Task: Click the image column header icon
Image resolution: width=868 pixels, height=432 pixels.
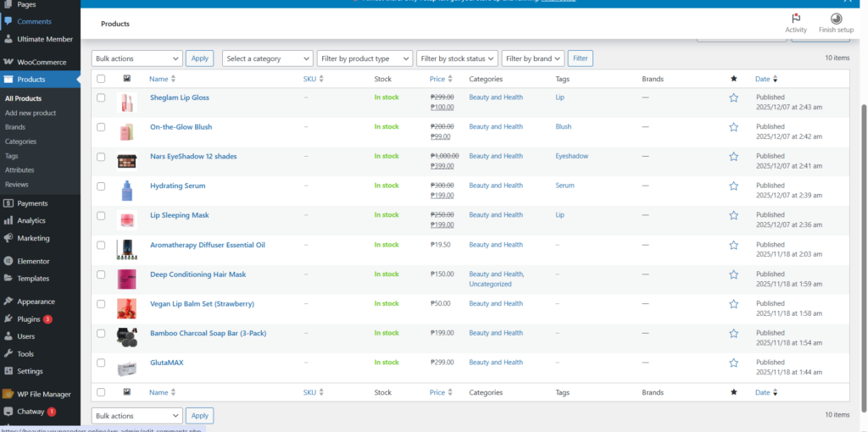Action: (x=126, y=79)
